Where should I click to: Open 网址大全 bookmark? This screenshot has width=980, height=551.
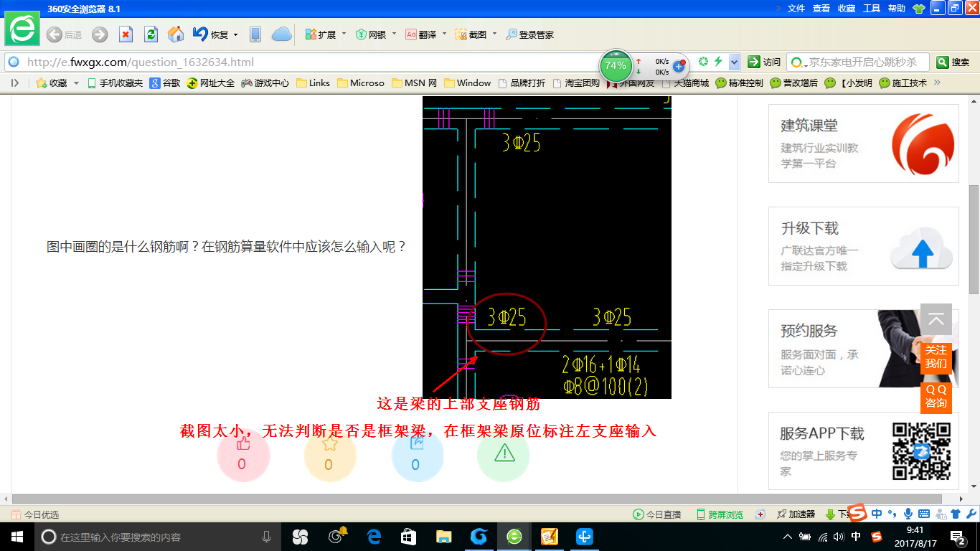pos(211,83)
